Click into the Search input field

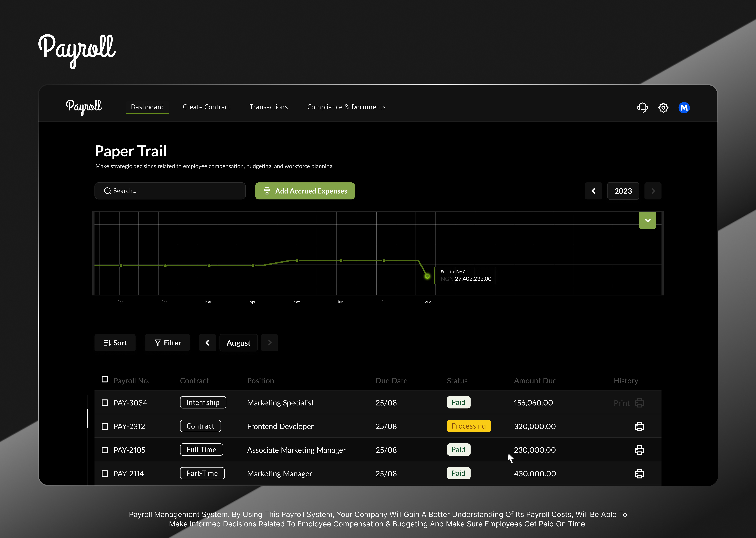(170, 191)
